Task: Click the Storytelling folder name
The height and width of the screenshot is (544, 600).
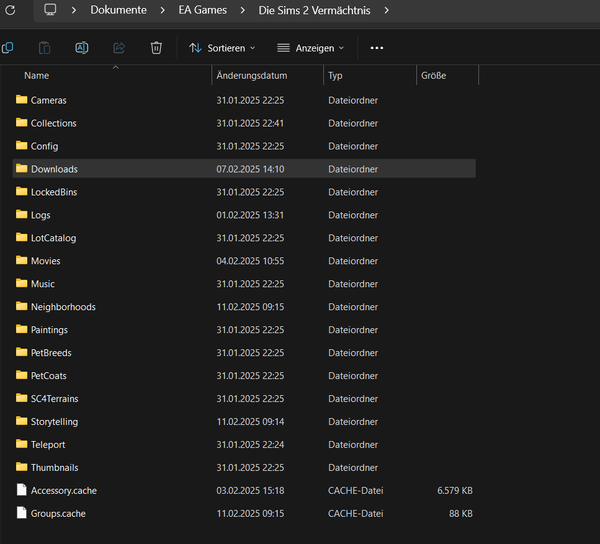Action: click(x=54, y=422)
